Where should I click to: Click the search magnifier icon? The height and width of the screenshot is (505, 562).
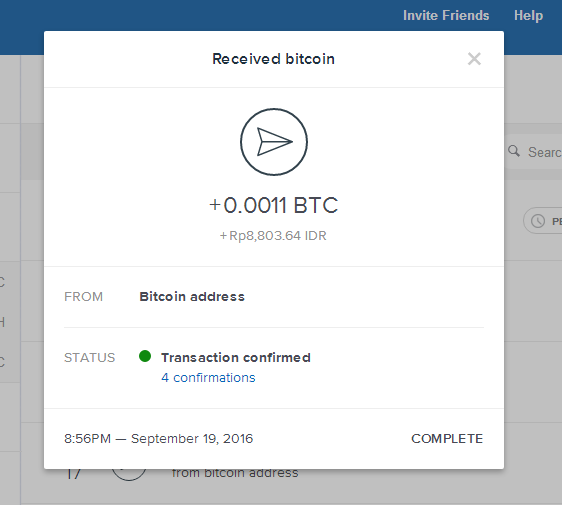point(514,151)
